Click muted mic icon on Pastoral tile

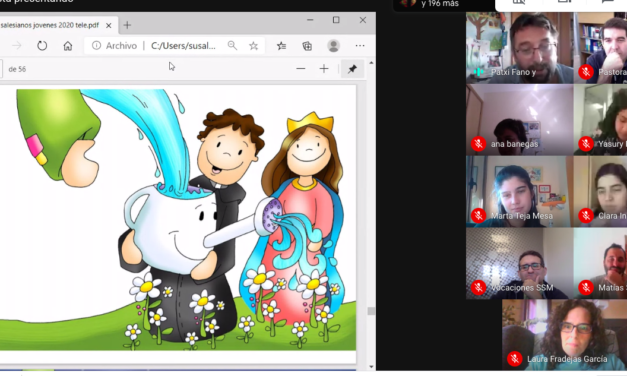[x=586, y=72]
